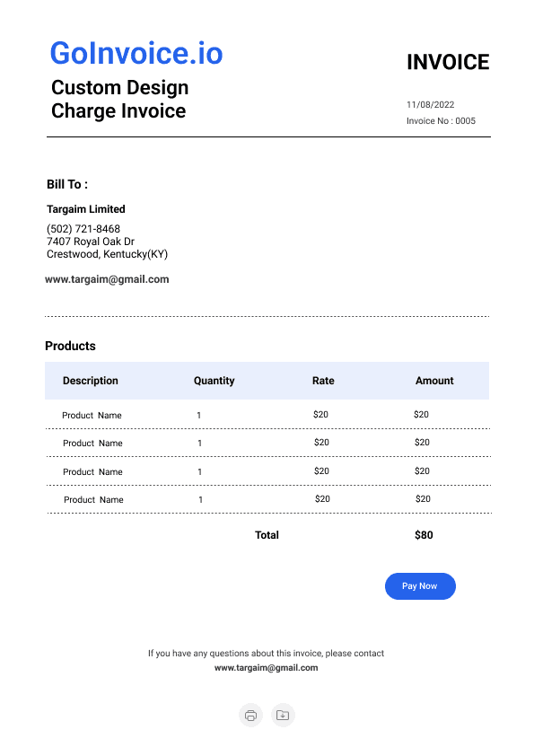
Task: Click the $80 total amount
Action: click(x=424, y=535)
